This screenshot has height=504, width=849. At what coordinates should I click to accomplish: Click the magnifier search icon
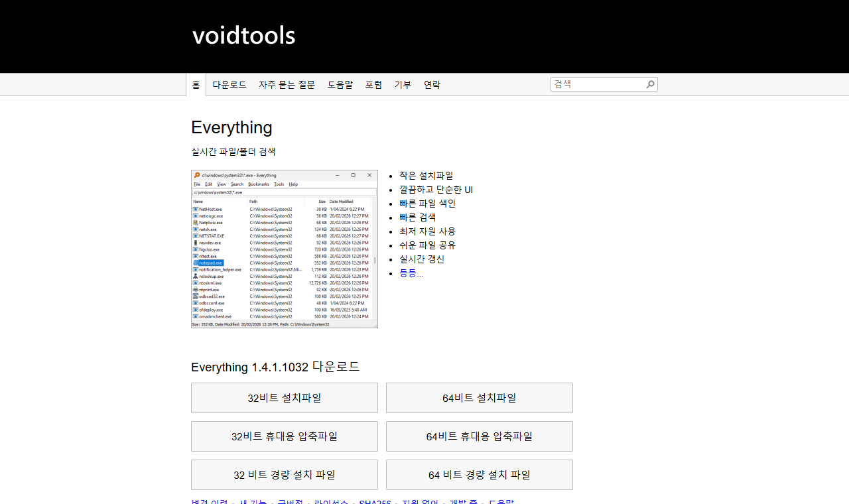click(x=651, y=84)
